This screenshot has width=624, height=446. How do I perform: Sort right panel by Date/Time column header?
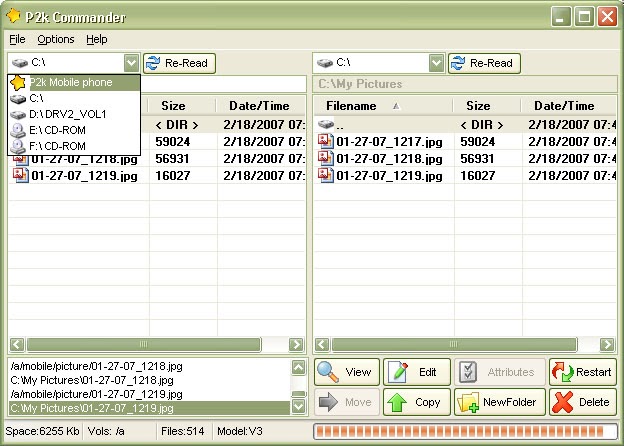tap(568, 106)
